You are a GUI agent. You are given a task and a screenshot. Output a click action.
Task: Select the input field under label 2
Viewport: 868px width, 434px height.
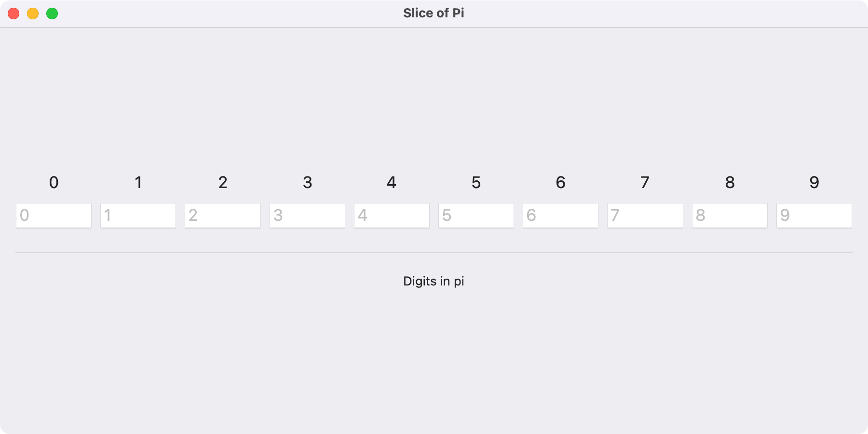tap(222, 215)
